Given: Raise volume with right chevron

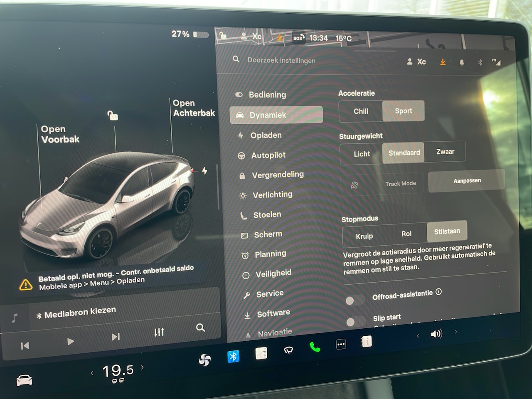Looking at the screenshot, I should click(x=456, y=331).
